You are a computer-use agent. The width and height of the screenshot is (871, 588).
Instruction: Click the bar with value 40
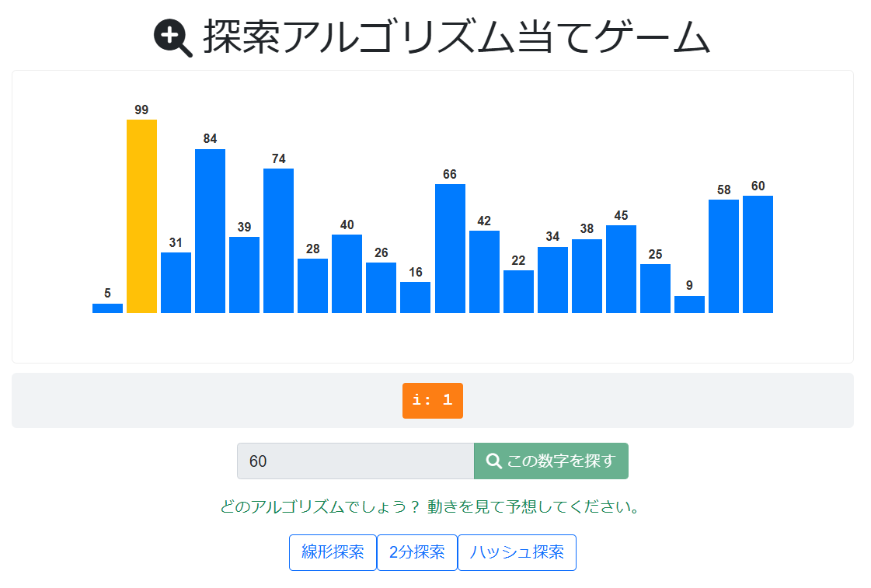coord(347,273)
